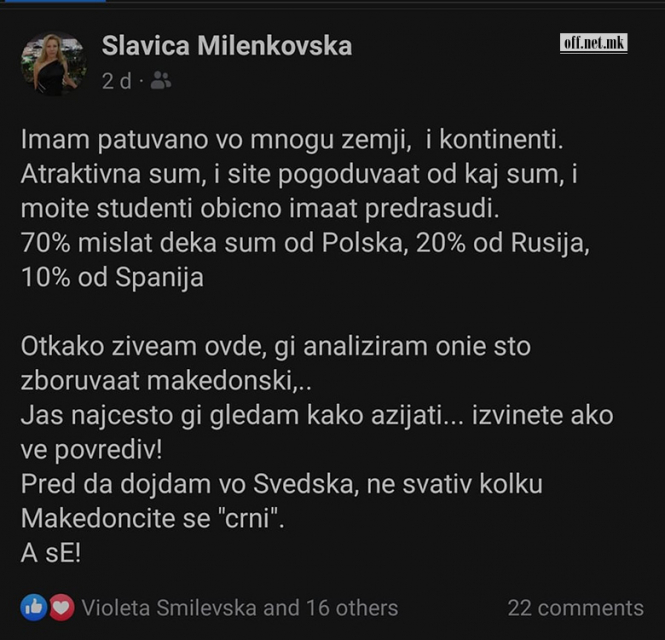Click the text "10% od Spanija"

click(x=112, y=278)
